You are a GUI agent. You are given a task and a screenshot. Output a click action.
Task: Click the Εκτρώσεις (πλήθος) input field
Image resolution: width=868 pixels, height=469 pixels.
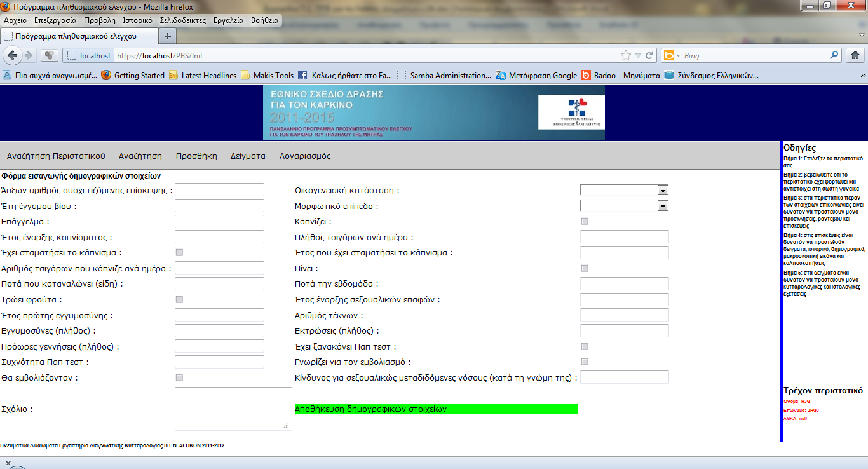pyautogui.click(x=625, y=330)
